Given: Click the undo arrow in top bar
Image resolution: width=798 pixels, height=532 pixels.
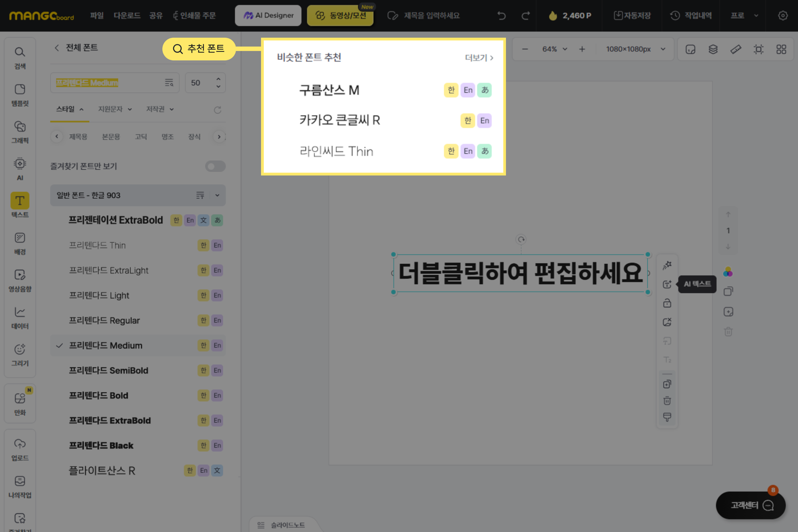Looking at the screenshot, I should click(502, 16).
